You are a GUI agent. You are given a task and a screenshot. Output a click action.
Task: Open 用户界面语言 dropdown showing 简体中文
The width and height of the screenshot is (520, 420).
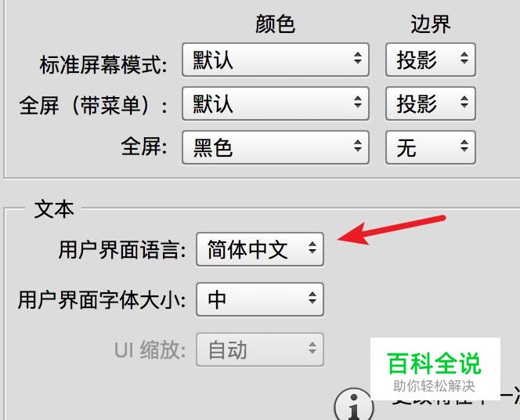(x=260, y=249)
